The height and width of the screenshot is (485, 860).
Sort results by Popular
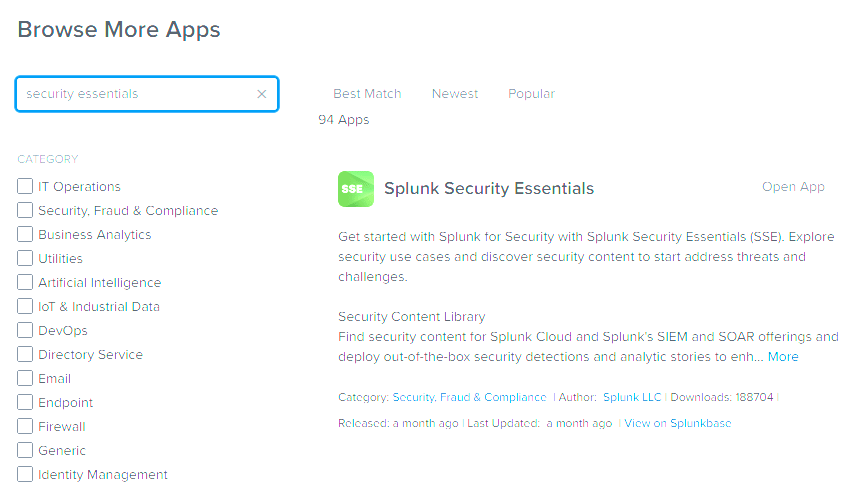point(531,94)
